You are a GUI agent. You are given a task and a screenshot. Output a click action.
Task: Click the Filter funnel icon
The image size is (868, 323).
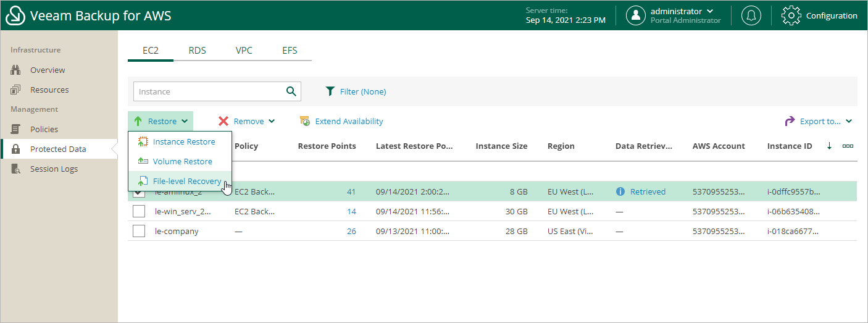[330, 91]
